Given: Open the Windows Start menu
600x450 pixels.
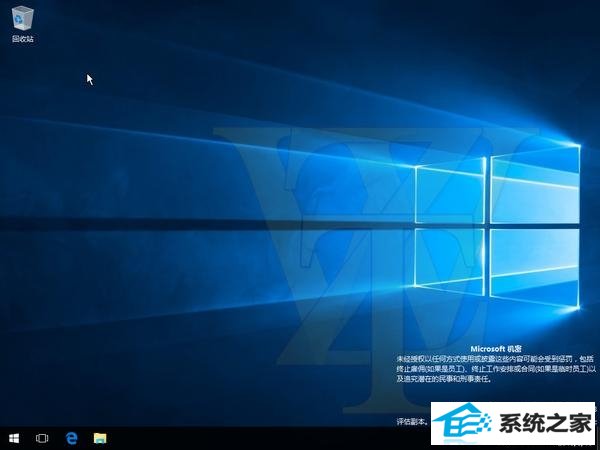Looking at the screenshot, I should pyautogui.click(x=14, y=438).
